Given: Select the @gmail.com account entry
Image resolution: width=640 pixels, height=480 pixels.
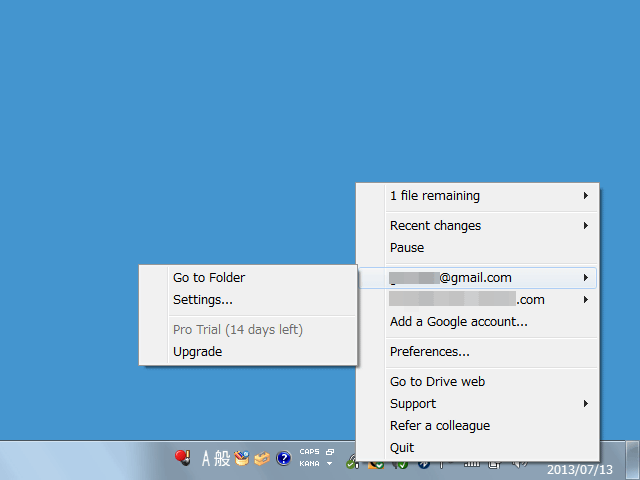Looking at the screenshot, I should click(478, 278).
